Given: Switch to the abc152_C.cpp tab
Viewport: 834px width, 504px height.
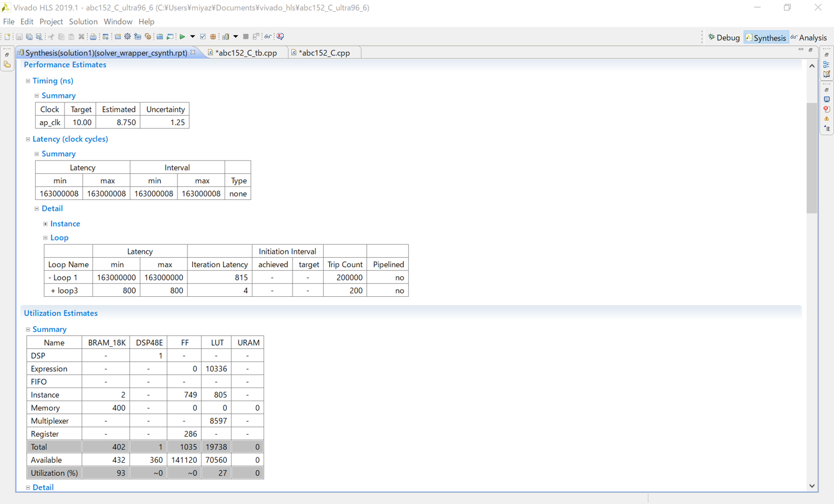Looking at the screenshot, I should [324, 53].
